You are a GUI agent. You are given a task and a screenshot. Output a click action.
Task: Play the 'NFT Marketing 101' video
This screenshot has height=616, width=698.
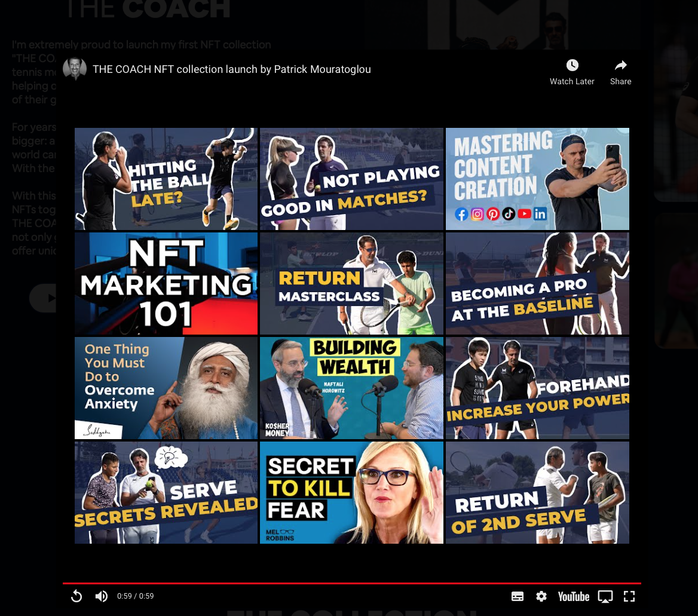166,283
